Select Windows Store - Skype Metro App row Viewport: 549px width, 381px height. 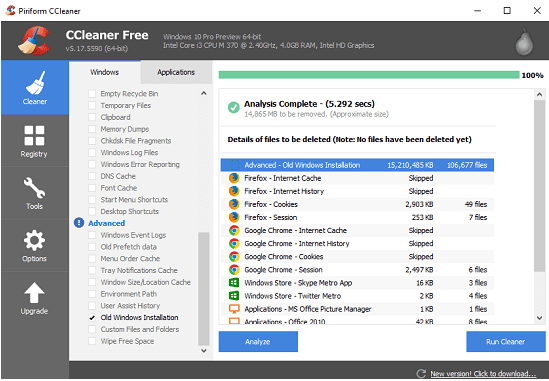tap(357, 283)
